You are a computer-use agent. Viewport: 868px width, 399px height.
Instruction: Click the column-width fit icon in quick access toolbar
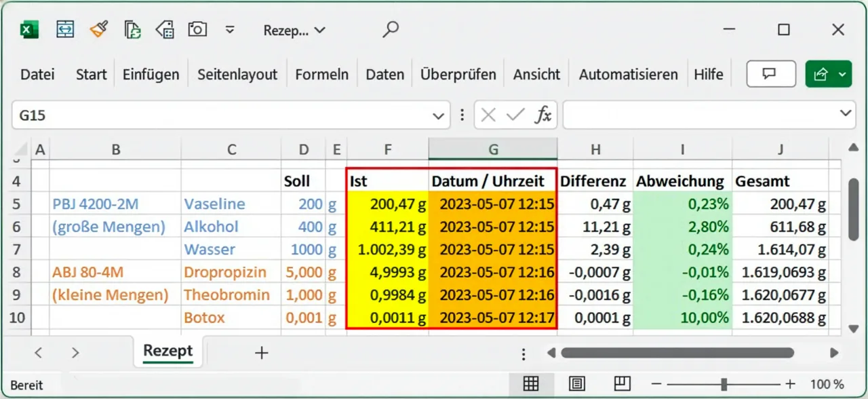tap(65, 29)
